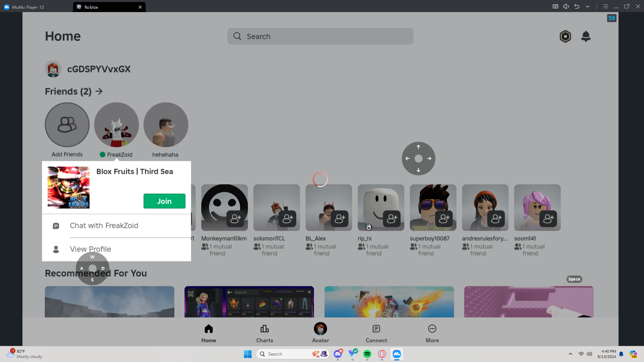Click the chat icon beside Chat with FreakZoid
Image resolution: width=644 pixels, height=362 pixels.
point(56,226)
